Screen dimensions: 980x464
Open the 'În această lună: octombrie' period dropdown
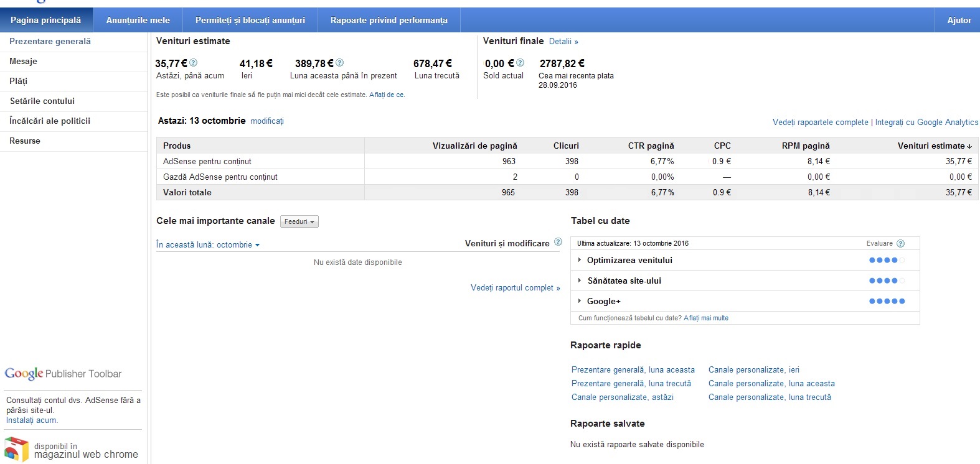click(208, 245)
